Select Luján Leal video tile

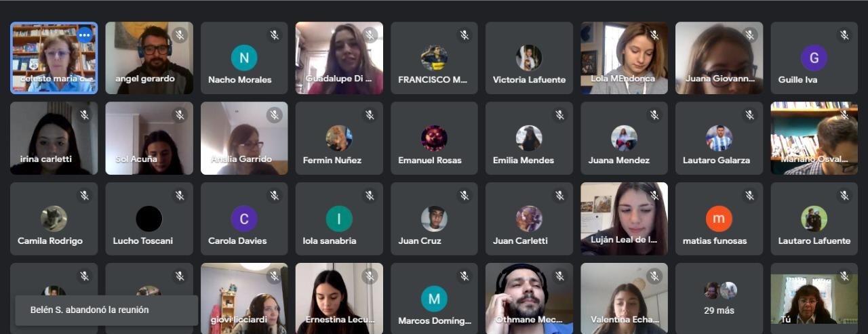[x=624, y=219]
